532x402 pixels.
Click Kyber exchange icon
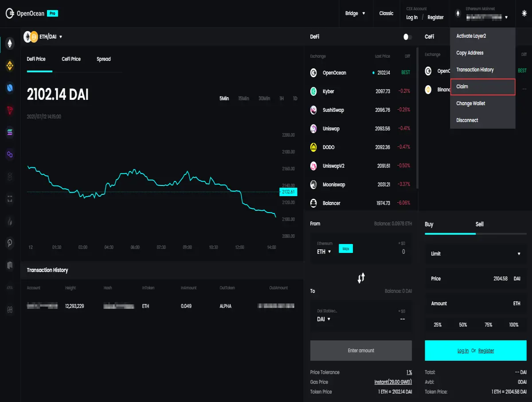pyautogui.click(x=313, y=91)
